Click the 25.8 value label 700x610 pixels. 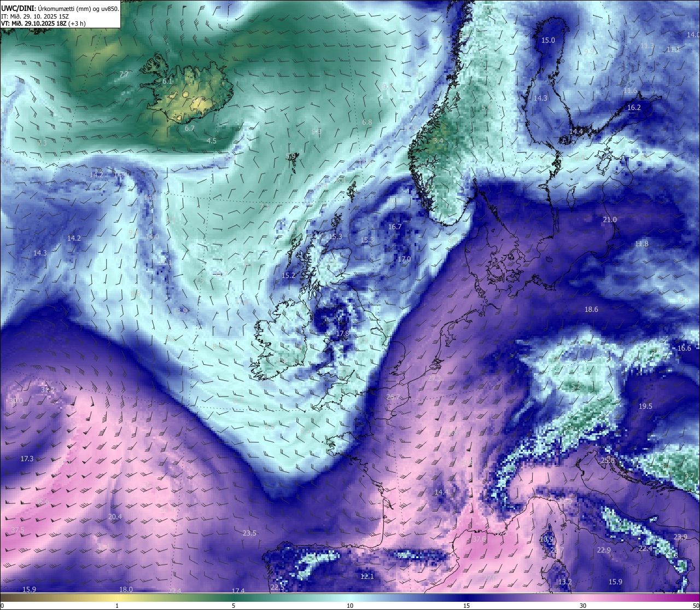(x=608, y=461)
